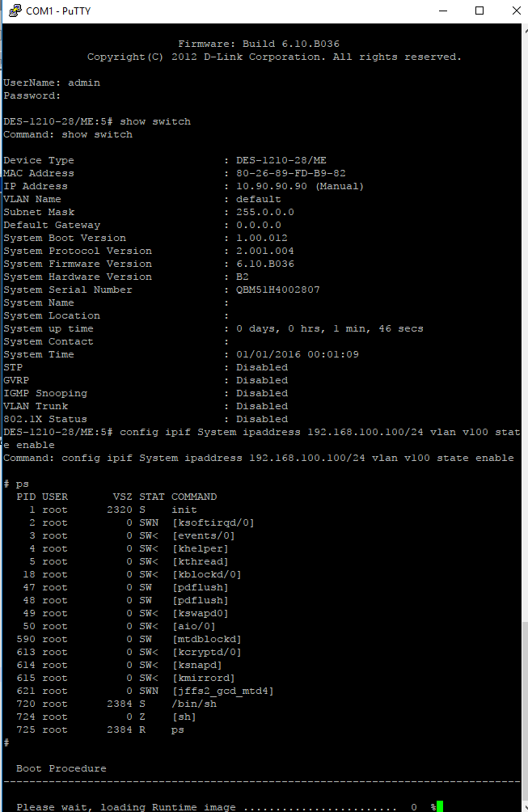Click the "Boot Procedure" heading text
Viewport: 528px width, 812px height.
click(61, 768)
